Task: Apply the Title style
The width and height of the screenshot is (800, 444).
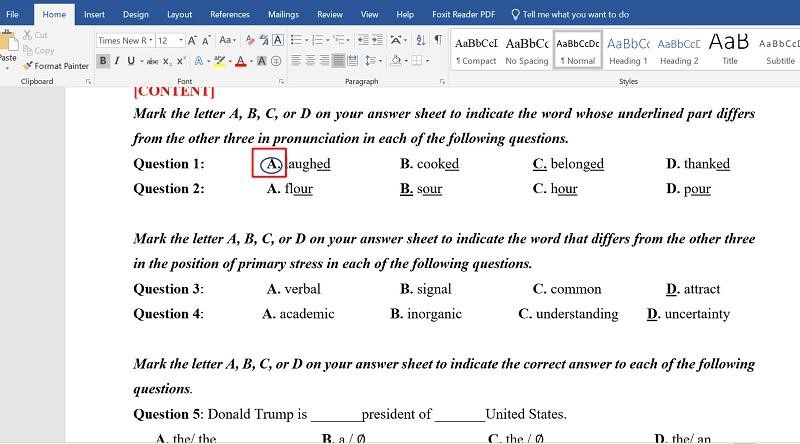Action: 730,51
